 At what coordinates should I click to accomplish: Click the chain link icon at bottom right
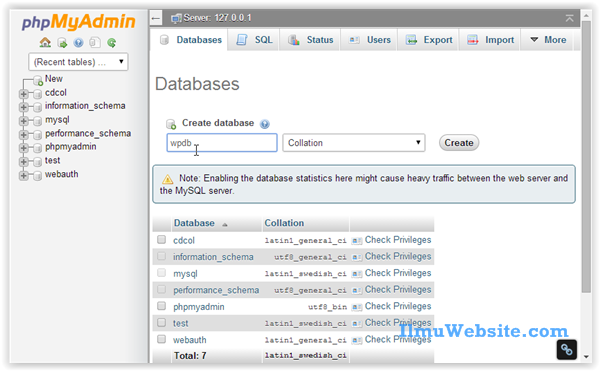click(x=566, y=349)
